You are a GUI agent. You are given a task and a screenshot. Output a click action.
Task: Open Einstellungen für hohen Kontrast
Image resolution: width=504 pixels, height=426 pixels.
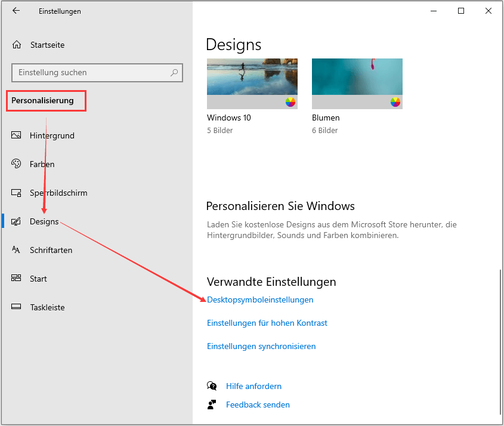[x=267, y=323]
